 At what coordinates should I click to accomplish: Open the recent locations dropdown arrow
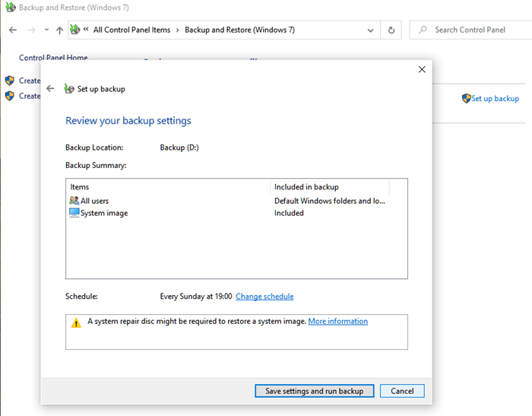coord(46,30)
